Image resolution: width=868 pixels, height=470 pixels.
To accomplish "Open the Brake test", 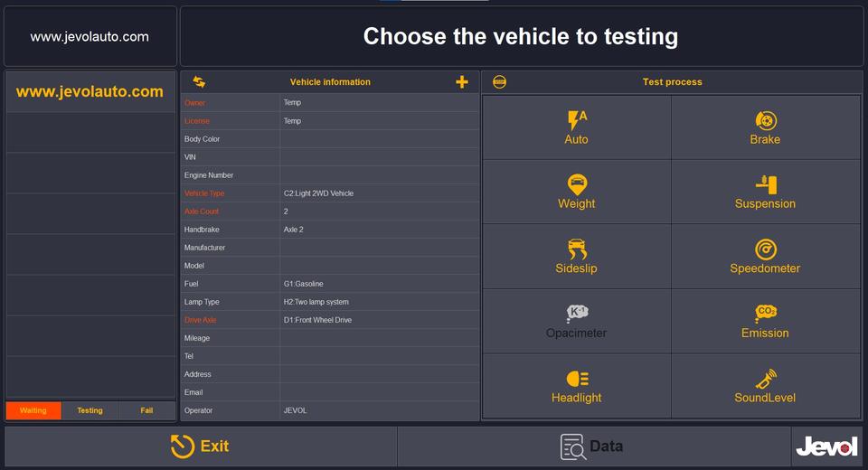I will [765, 127].
